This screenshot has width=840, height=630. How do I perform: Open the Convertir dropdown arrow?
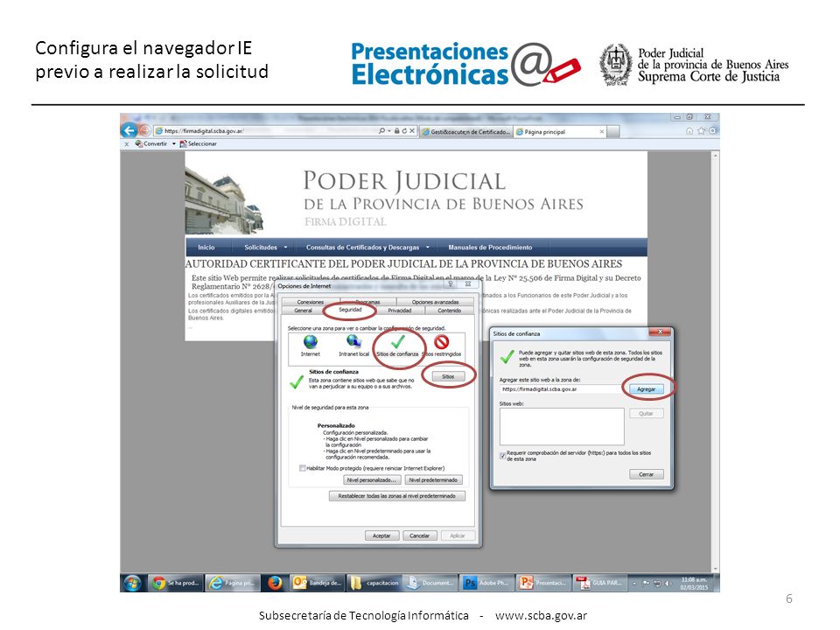[x=174, y=143]
